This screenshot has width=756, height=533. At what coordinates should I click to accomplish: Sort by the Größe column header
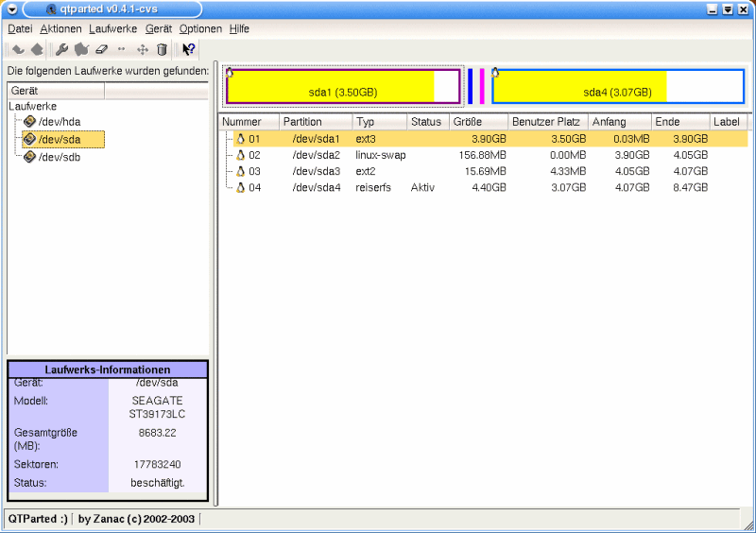coord(478,122)
